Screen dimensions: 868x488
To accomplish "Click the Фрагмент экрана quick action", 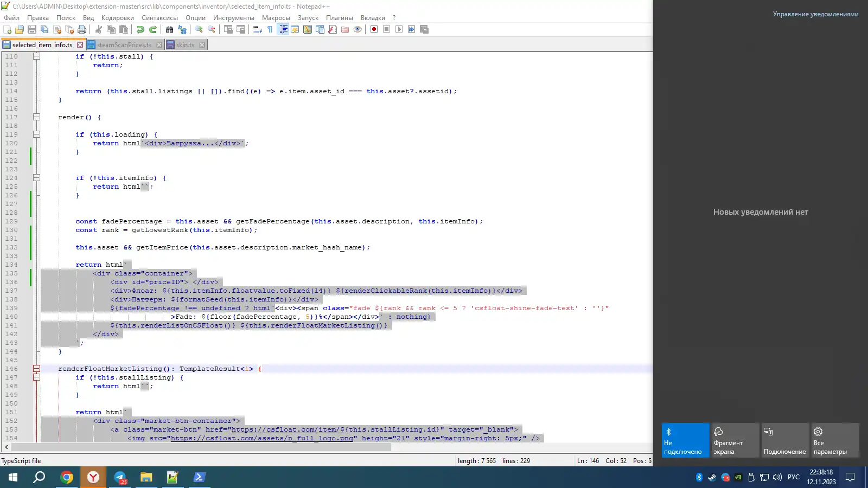I will tap(735, 440).
